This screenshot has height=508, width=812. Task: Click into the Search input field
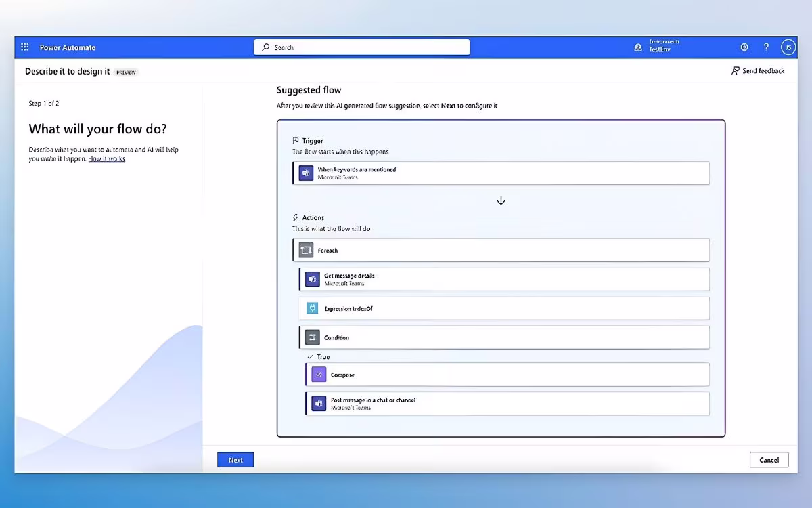click(x=362, y=47)
